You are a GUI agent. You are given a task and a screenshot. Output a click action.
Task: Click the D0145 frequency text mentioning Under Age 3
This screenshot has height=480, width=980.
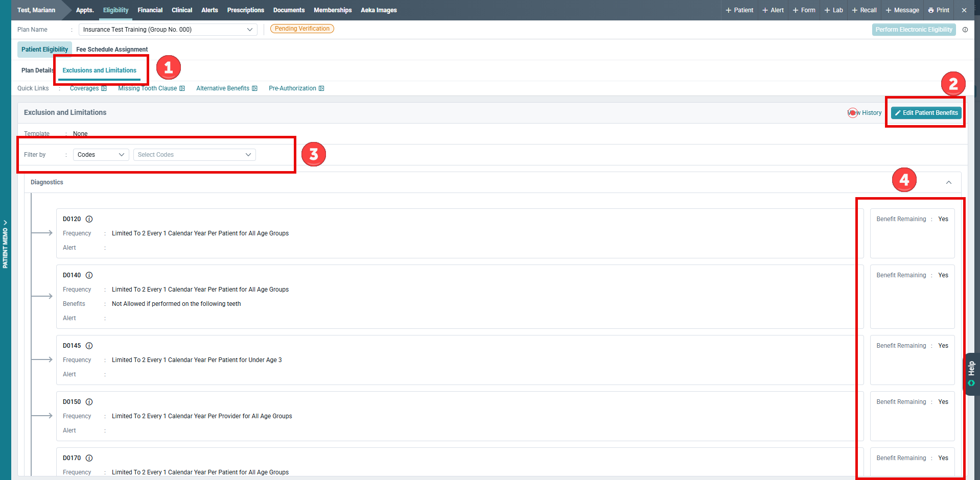pyautogui.click(x=197, y=360)
